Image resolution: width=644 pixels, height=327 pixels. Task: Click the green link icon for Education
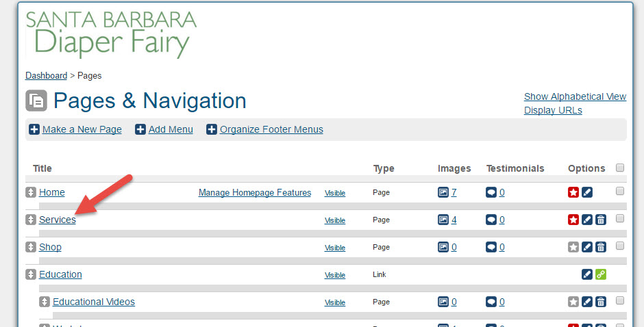pos(601,274)
